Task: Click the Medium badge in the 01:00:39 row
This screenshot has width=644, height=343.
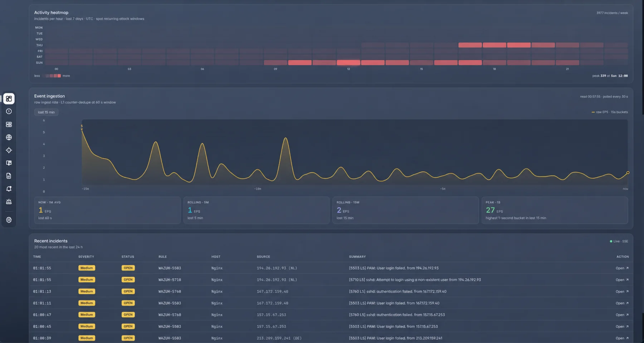Action: [x=87, y=338]
